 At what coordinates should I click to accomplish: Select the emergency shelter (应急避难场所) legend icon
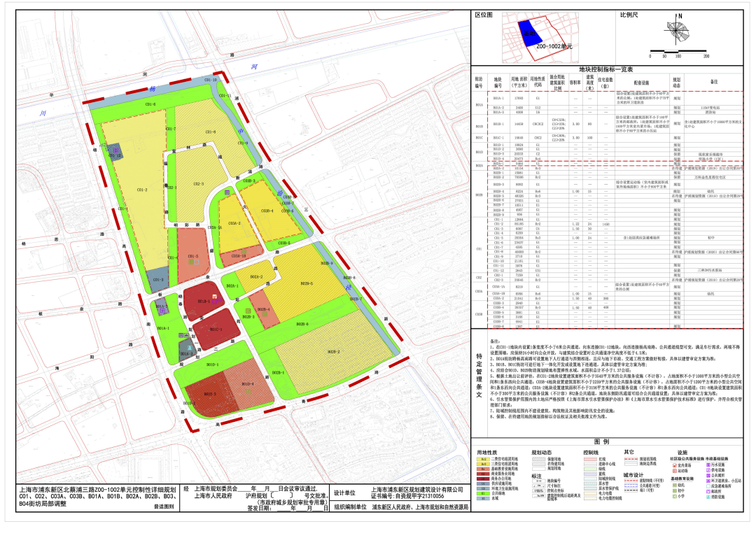[x=708, y=486]
